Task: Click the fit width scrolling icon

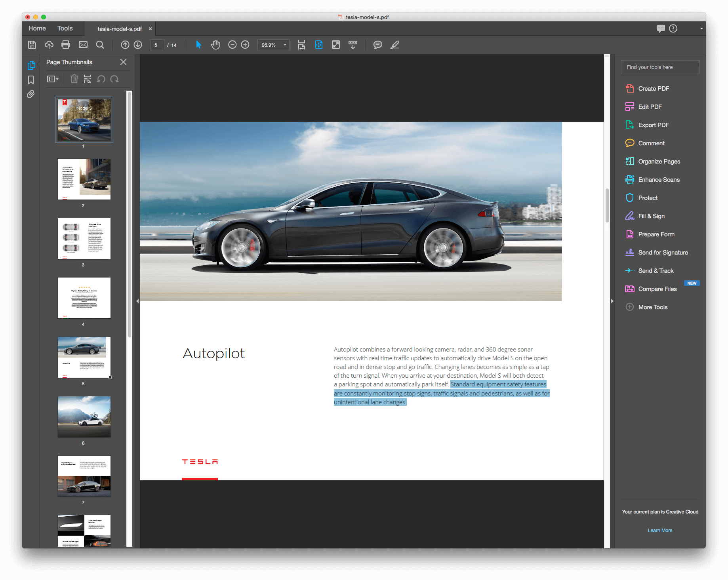Action: point(301,45)
